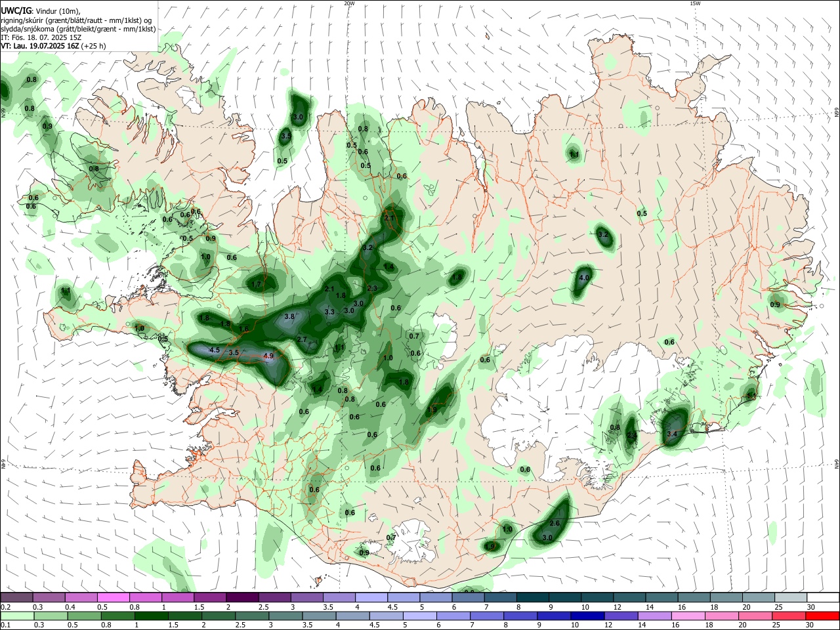Click the 2.6 precipitation value on map

point(555,523)
